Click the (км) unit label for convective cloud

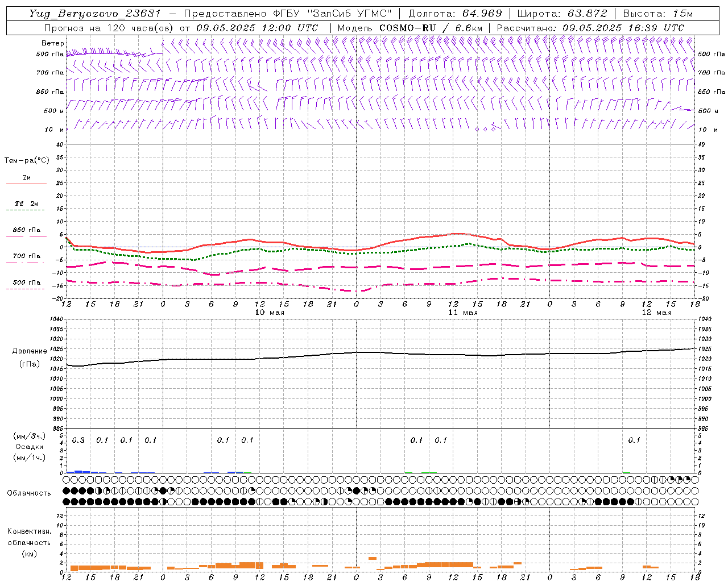(29, 553)
